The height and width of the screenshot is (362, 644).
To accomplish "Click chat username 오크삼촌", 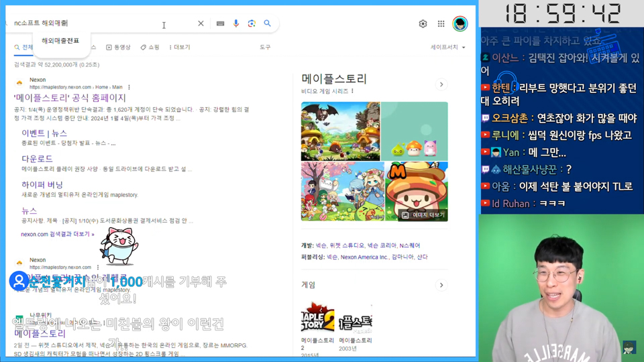I will click(x=510, y=118).
